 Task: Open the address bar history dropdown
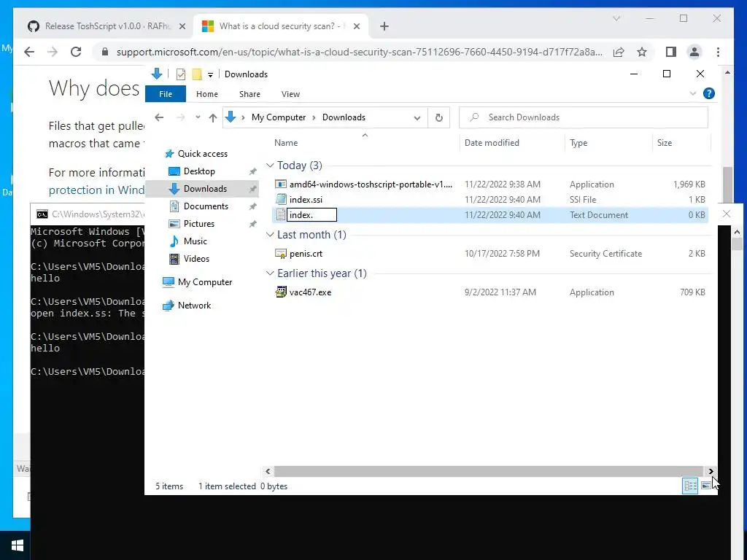click(x=417, y=117)
